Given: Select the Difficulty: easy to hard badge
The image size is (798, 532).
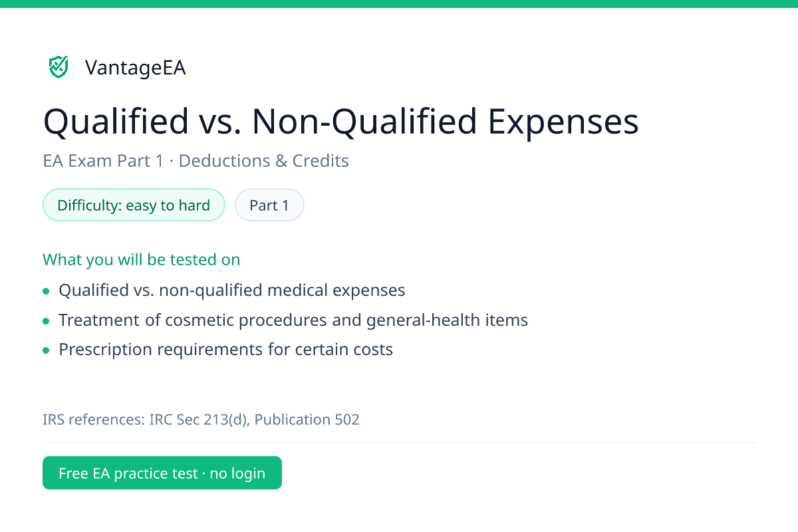Looking at the screenshot, I should pyautogui.click(x=134, y=205).
